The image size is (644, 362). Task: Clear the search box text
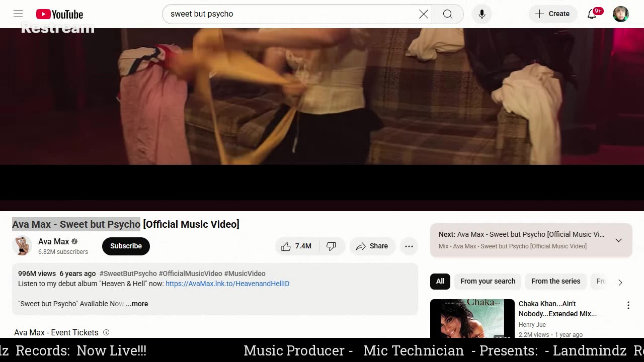pos(424,14)
